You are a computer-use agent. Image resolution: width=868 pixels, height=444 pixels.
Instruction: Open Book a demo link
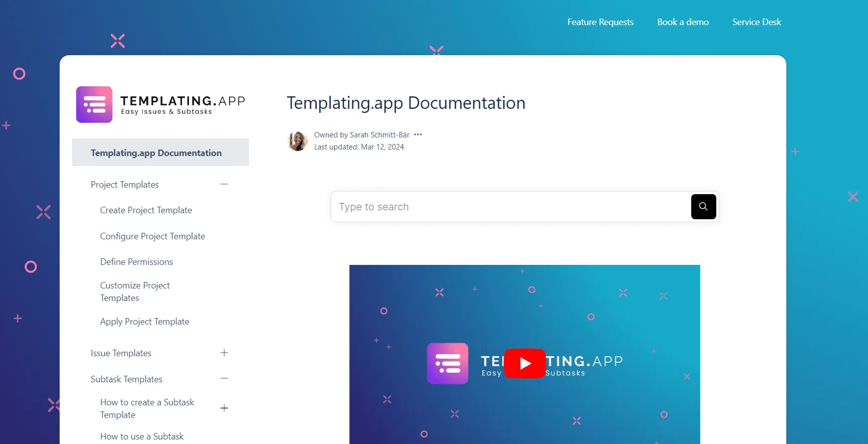(x=683, y=22)
